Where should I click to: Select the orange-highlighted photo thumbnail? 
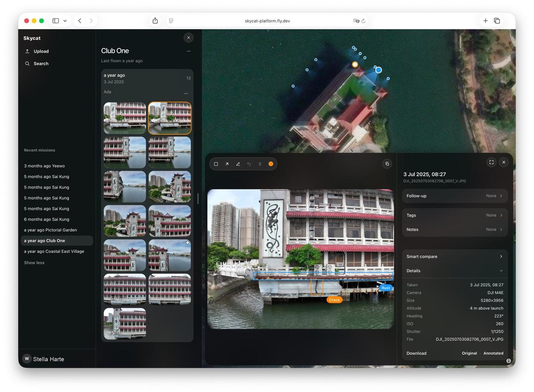tap(170, 118)
